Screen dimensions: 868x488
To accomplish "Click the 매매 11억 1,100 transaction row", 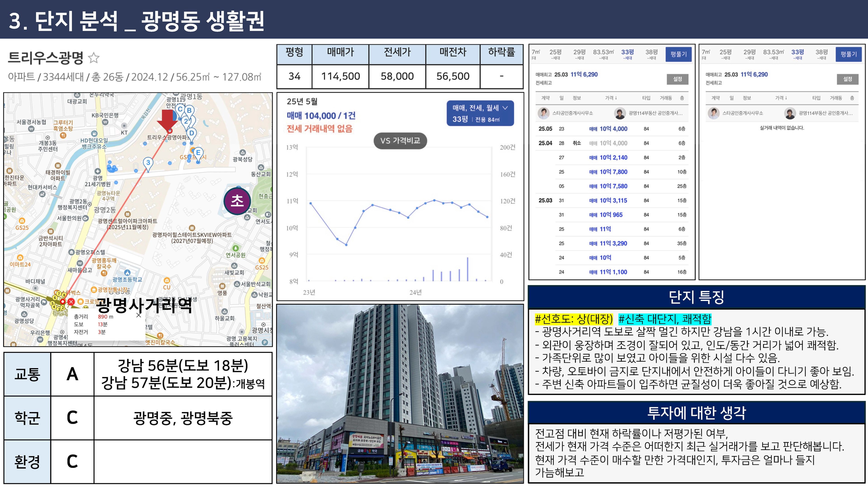I will point(612,272).
